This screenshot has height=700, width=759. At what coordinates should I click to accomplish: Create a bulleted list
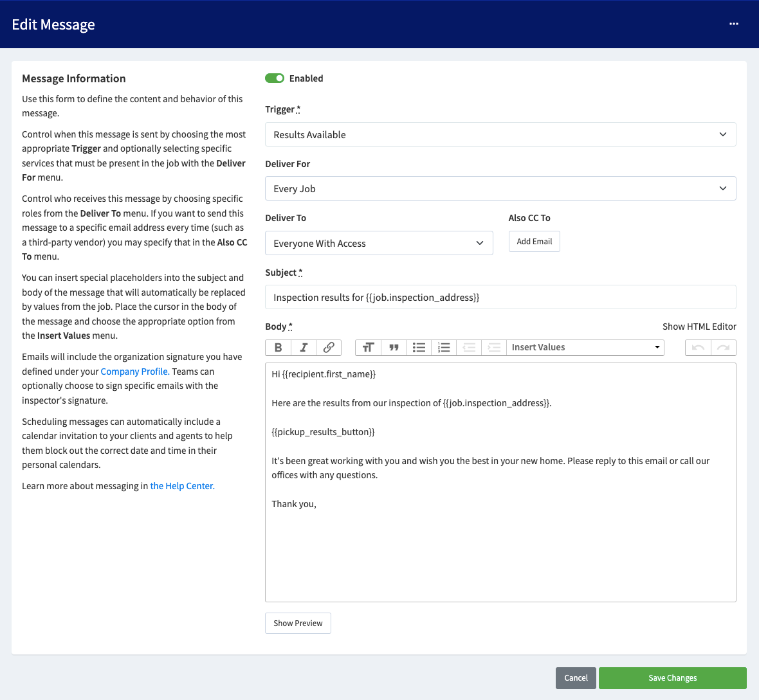click(x=419, y=348)
